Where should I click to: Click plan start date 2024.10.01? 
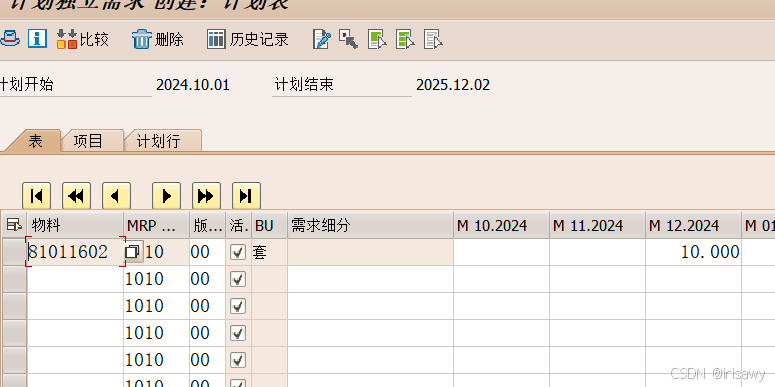[193, 85]
